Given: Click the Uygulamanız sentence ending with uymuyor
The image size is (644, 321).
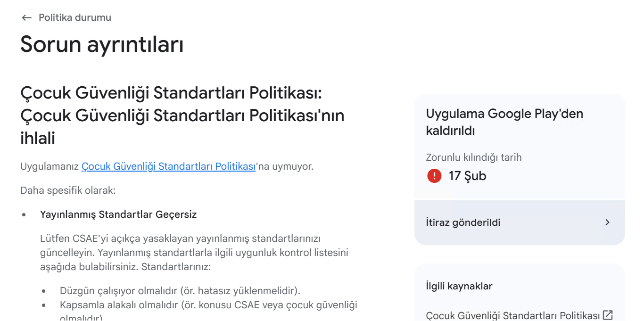Looking at the screenshot, I should click(x=167, y=166).
